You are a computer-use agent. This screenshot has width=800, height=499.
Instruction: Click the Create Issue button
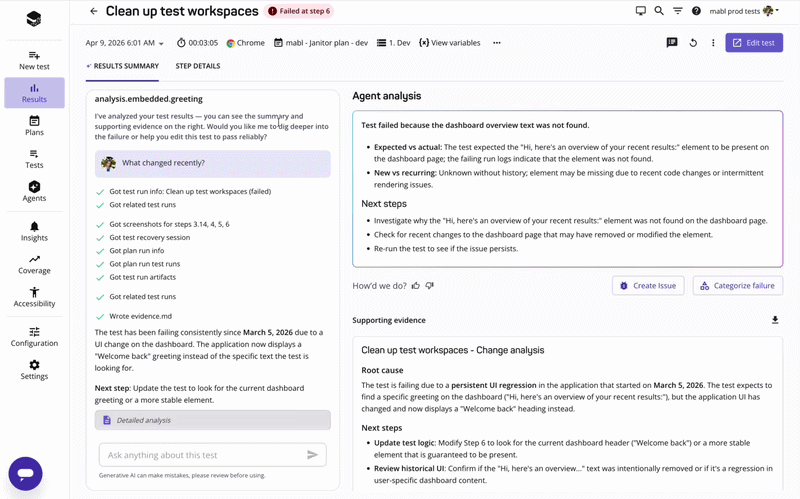(648, 286)
